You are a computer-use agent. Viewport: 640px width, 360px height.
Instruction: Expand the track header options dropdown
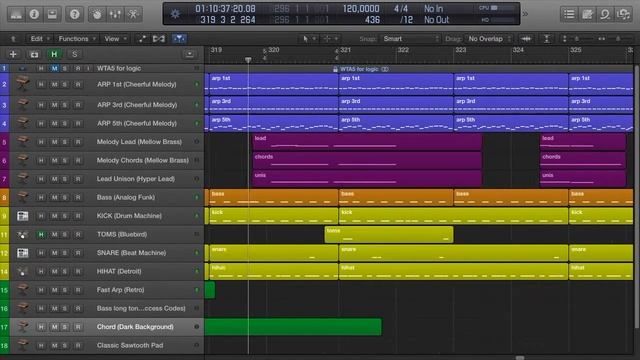(x=189, y=54)
